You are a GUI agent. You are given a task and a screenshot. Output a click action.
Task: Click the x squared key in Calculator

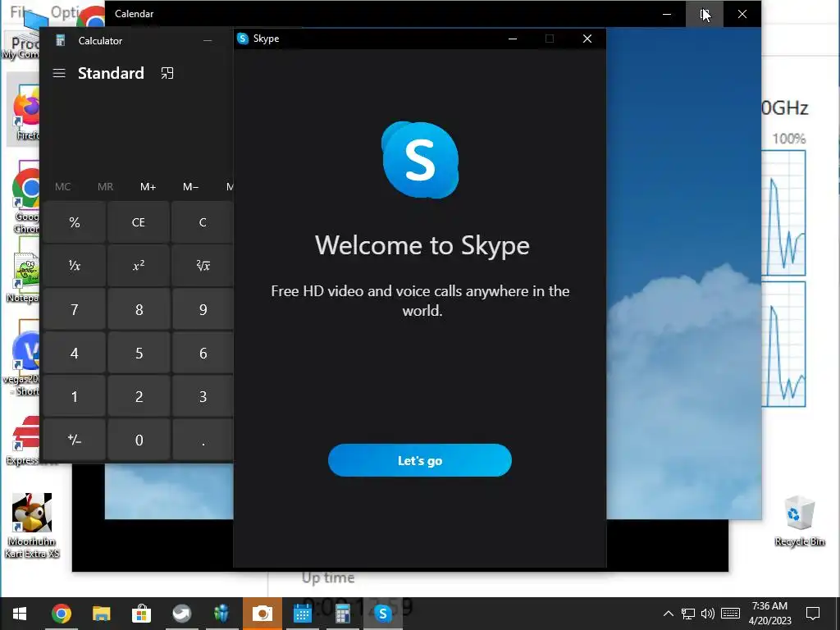[x=138, y=266]
